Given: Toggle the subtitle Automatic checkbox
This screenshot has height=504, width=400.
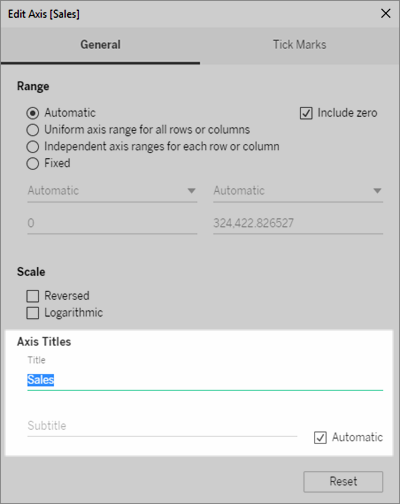Looking at the screenshot, I should pyautogui.click(x=320, y=437).
